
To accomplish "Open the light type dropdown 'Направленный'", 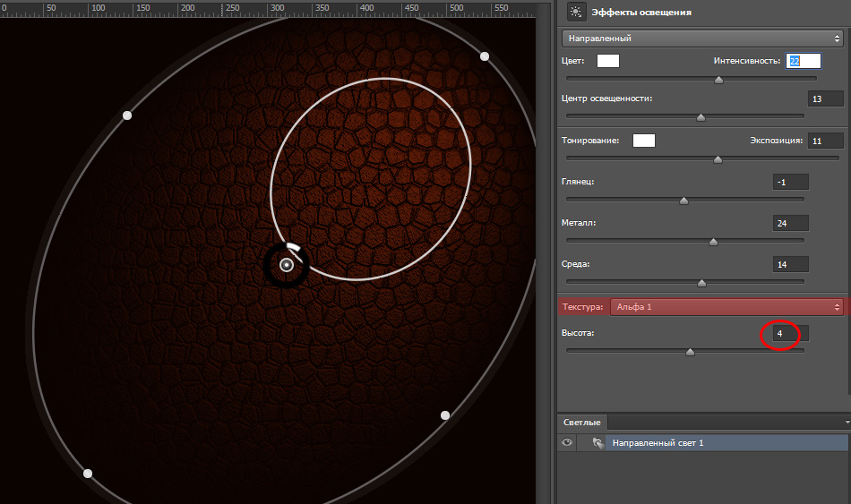I will click(701, 38).
